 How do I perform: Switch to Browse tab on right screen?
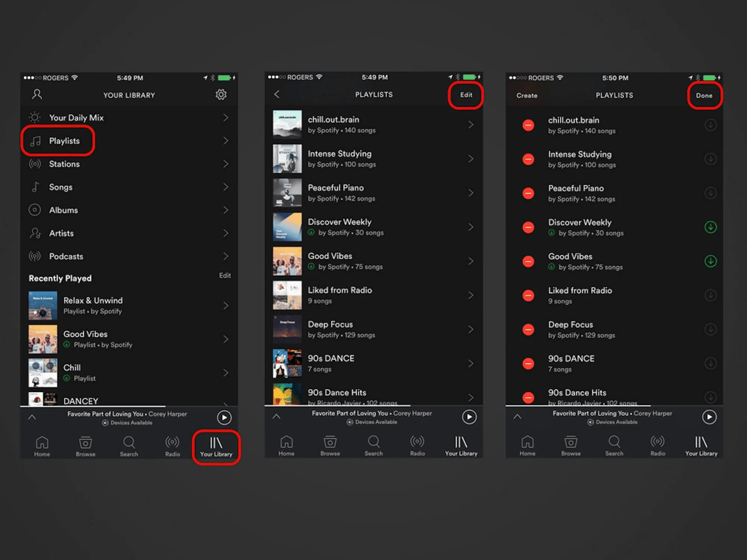coord(571,446)
